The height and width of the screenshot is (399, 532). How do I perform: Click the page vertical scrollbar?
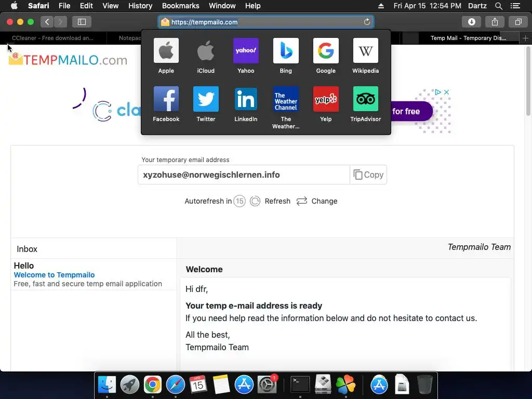[528, 82]
